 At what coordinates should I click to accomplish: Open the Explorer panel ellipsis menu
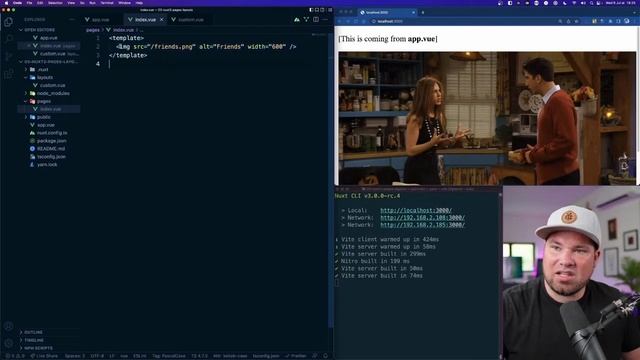[x=72, y=20]
